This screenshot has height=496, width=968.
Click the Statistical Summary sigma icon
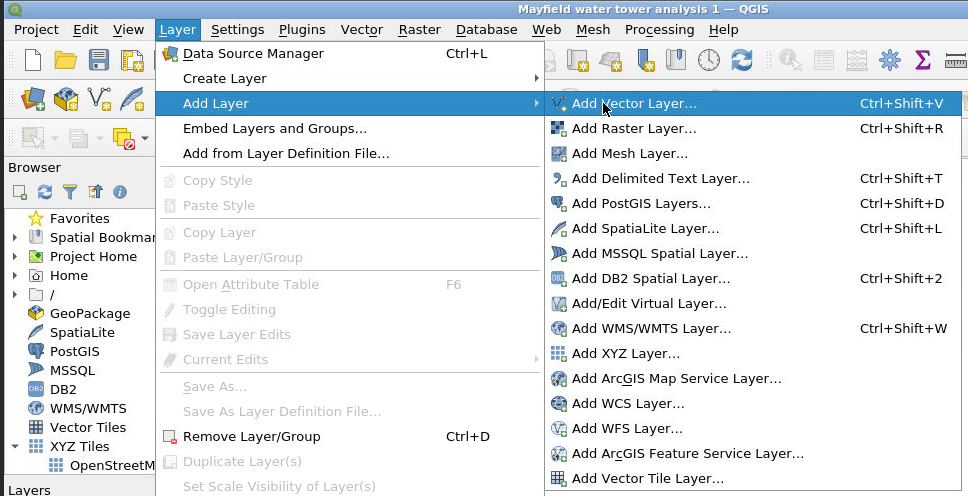coord(923,61)
